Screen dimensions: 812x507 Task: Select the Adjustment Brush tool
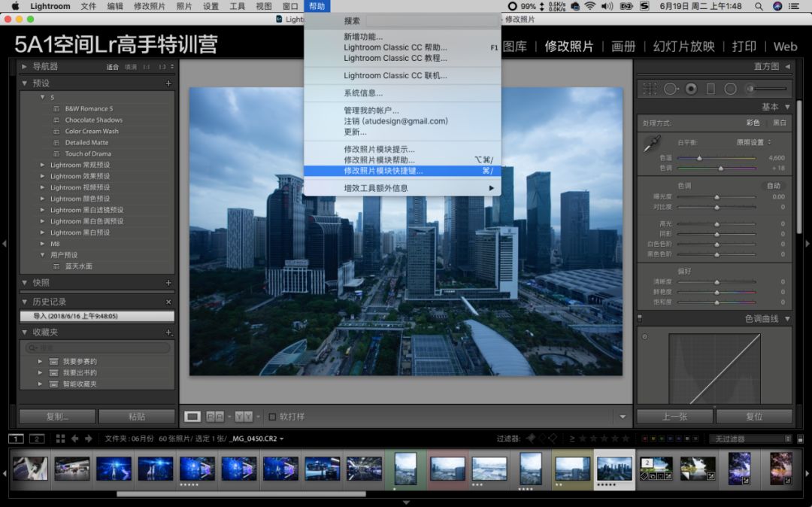[x=766, y=89]
